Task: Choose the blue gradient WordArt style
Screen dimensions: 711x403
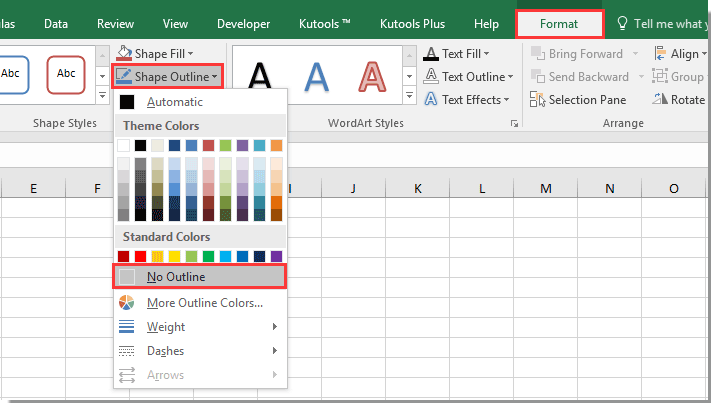Action: point(317,77)
